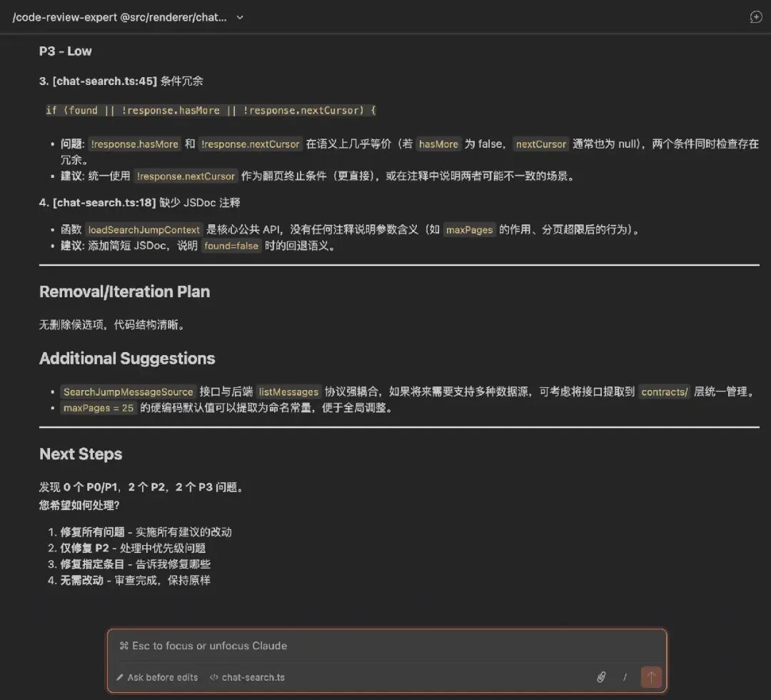Click option 无需改动 in the list
This screenshot has width=771, height=700.
tap(81, 581)
